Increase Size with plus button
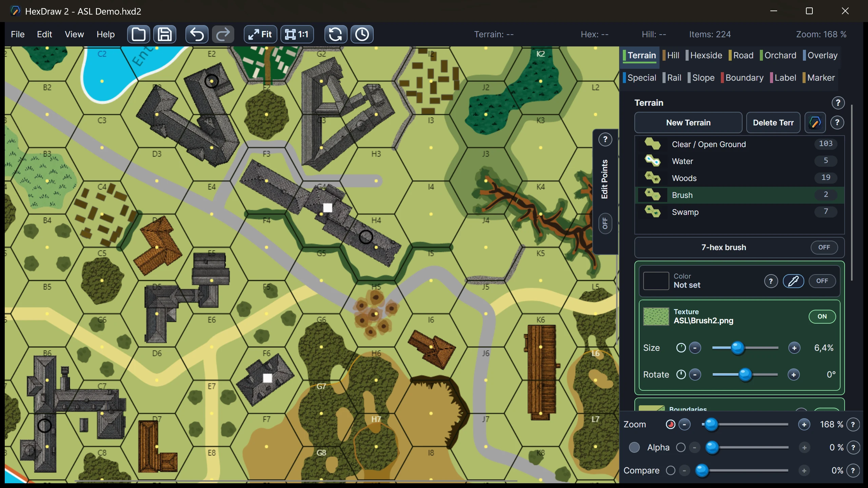868x488 pixels. (x=794, y=348)
